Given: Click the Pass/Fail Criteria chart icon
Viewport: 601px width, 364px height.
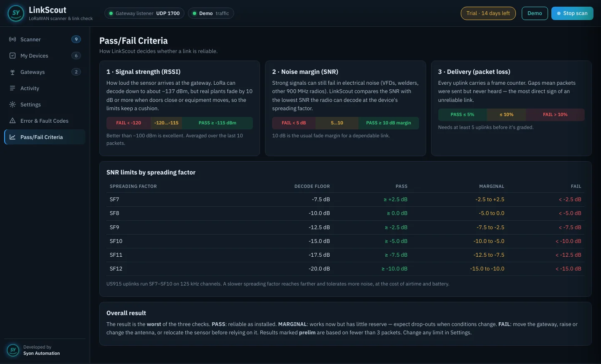Looking at the screenshot, I should pyautogui.click(x=13, y=137).
